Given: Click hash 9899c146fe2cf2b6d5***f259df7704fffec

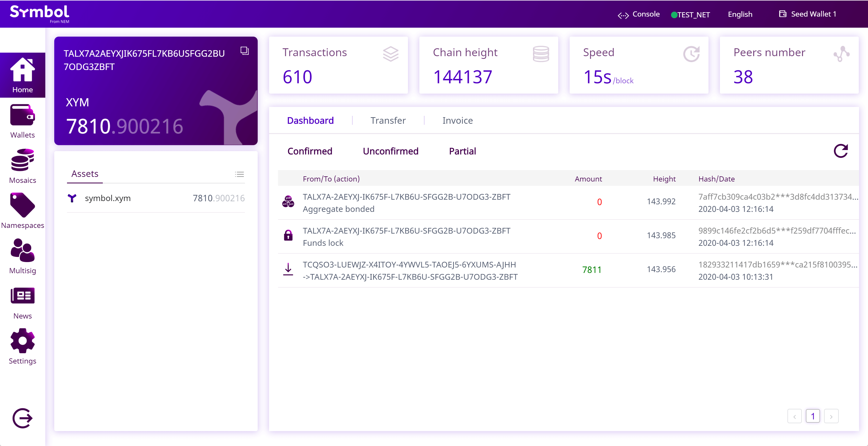Looking at the screenshot, I should click(777, 231).
